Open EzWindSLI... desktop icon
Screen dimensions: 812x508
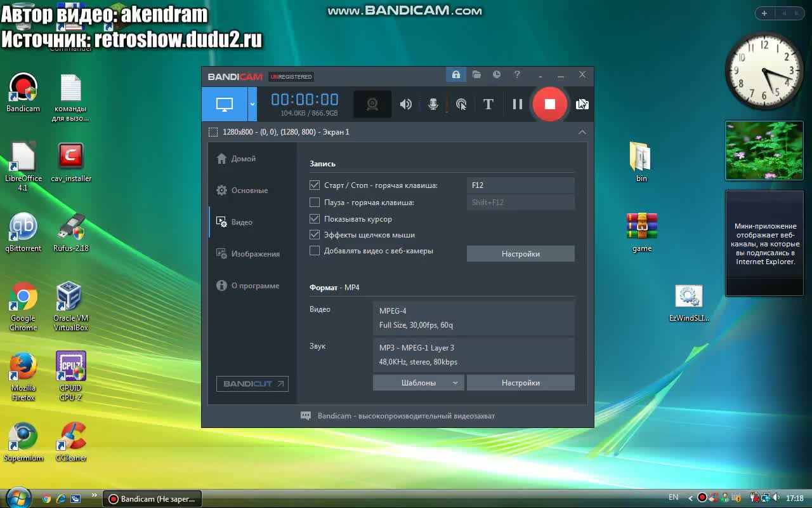pos(689,304)
